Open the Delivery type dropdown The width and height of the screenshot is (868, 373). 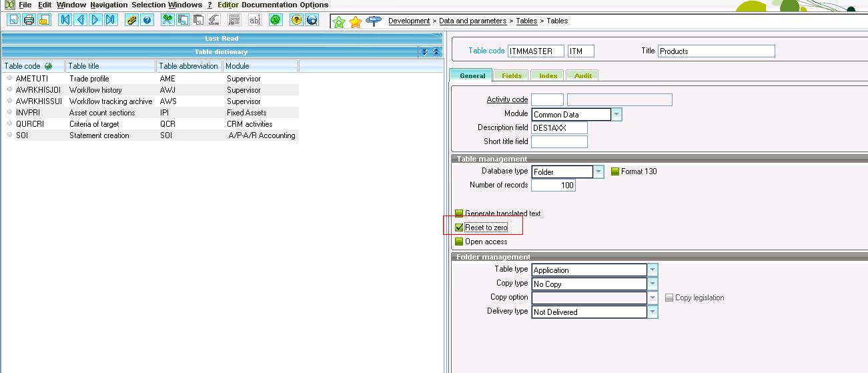[x=653, y=312]
